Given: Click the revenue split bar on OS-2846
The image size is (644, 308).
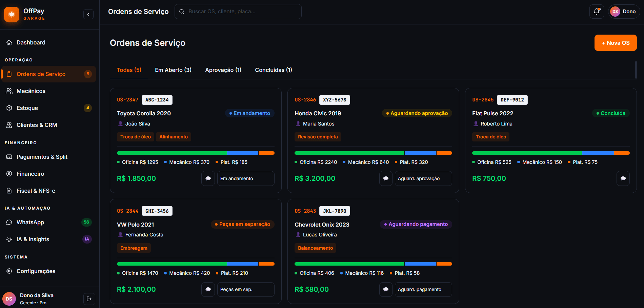Looking at the screenshot, I should click(x=373, y=153).
